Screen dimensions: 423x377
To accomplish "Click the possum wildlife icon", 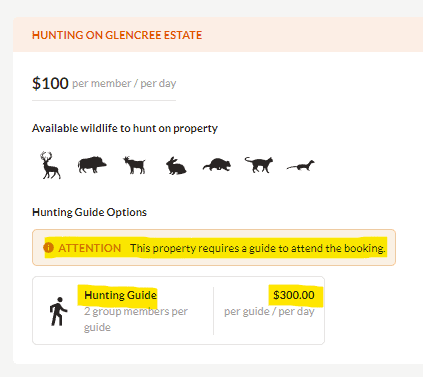I will point(217,165).
